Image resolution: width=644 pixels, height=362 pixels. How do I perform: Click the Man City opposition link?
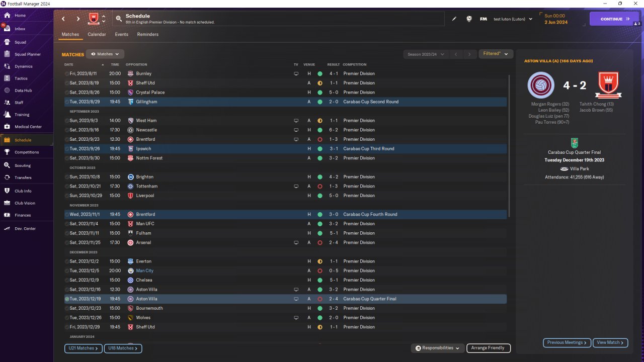pos(145,271)
